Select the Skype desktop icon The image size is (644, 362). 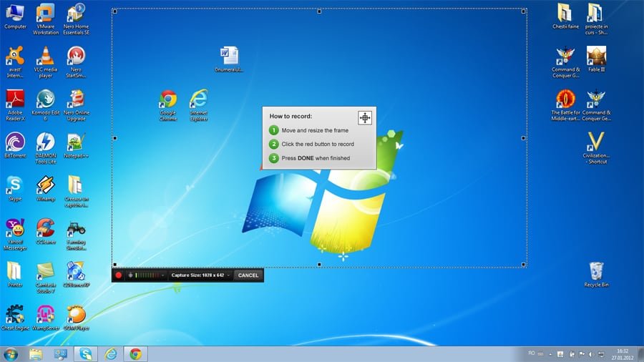tap(15, 189)
